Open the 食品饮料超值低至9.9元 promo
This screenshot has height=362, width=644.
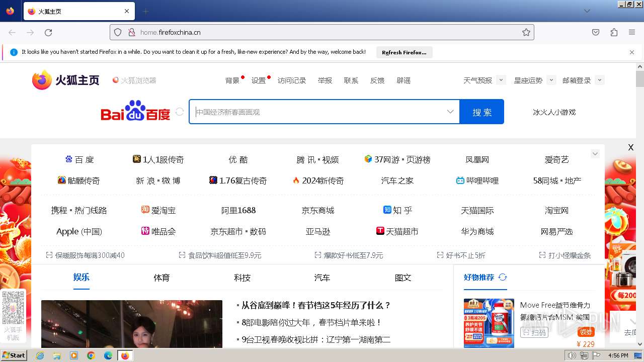click(220, 255)
